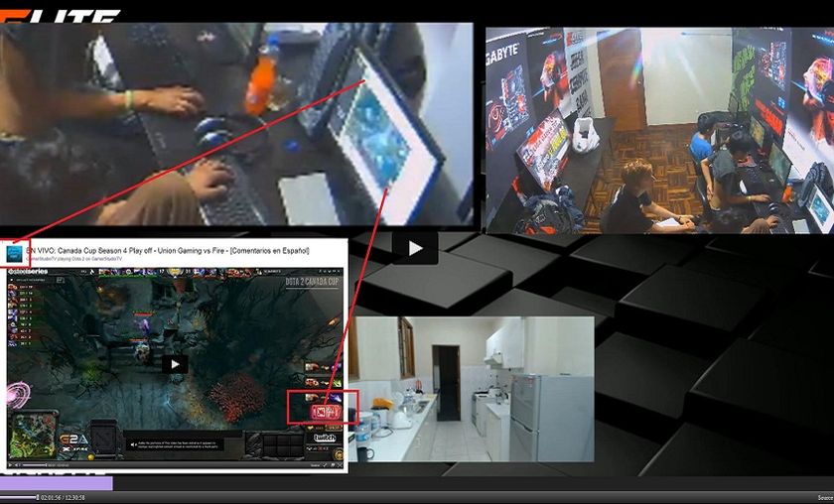Click the G2A sponsor logo in the stream

[73, 440]
